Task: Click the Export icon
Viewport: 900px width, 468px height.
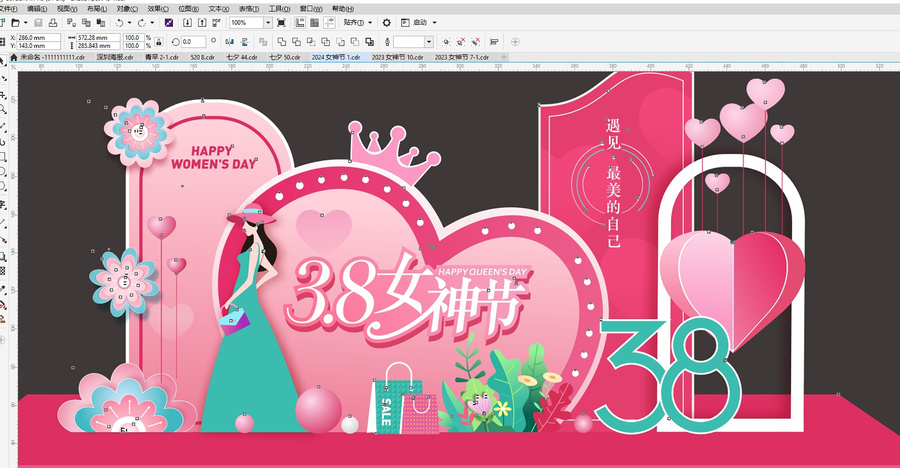Action: click(202, 22)
